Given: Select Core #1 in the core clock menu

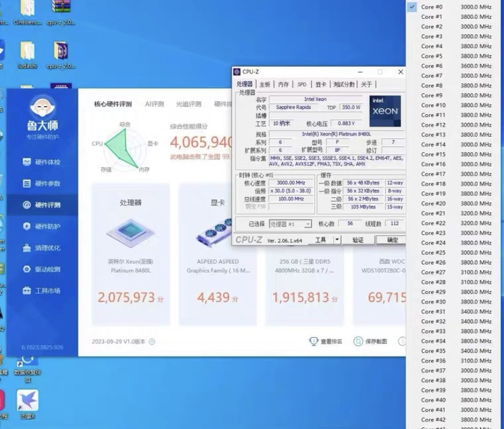Looking at the screenshot, I should coord(455,16).
